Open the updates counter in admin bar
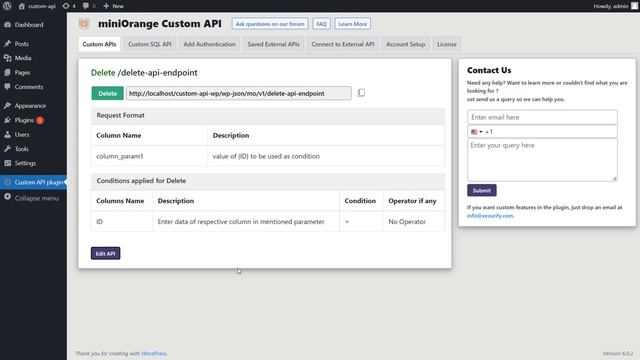Viewport: 640px width, 360px height. (69, 6)
